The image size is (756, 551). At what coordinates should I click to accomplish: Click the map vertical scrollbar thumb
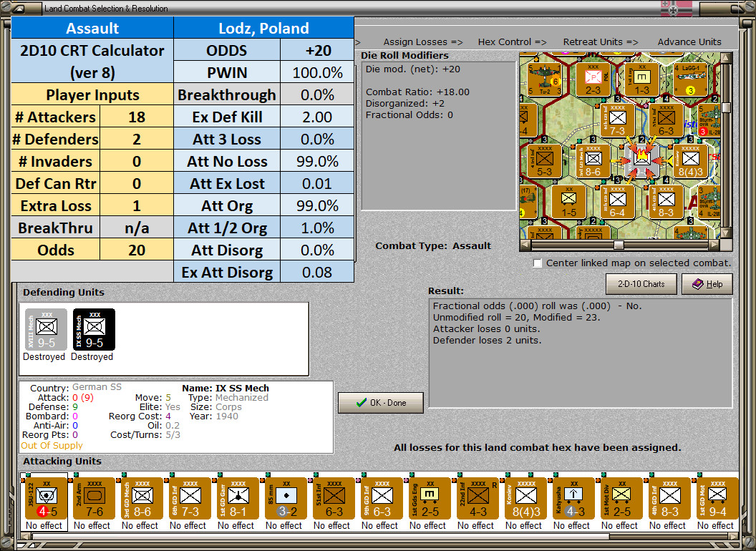point(726,107)
